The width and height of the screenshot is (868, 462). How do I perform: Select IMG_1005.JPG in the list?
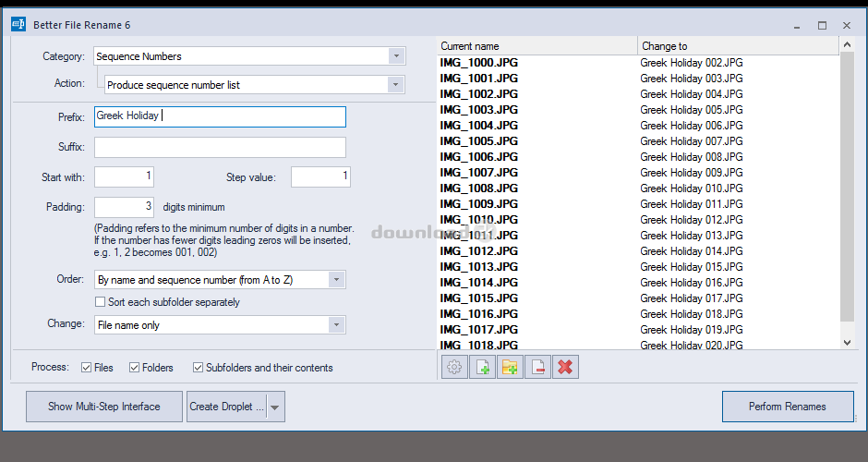(x=479, y=141)
